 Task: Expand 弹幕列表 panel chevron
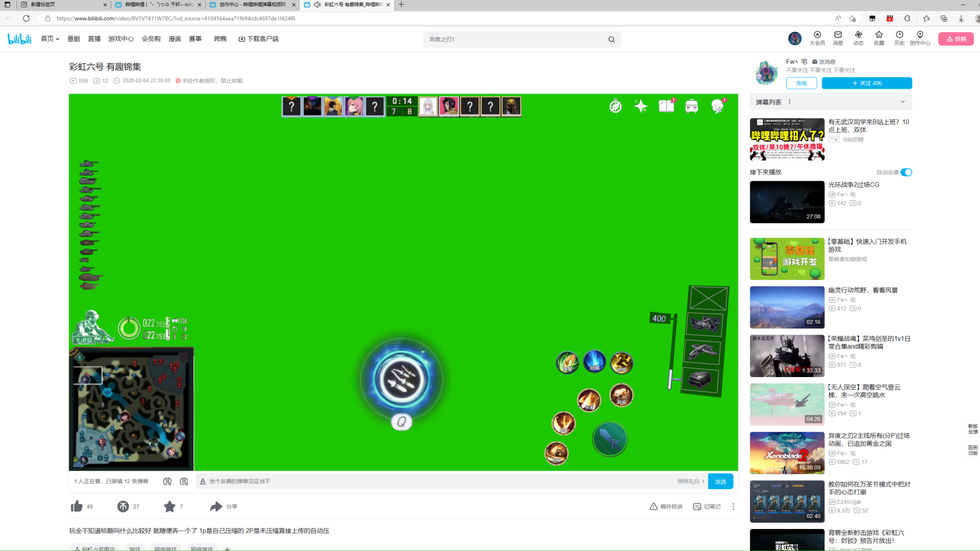(902, 102)
